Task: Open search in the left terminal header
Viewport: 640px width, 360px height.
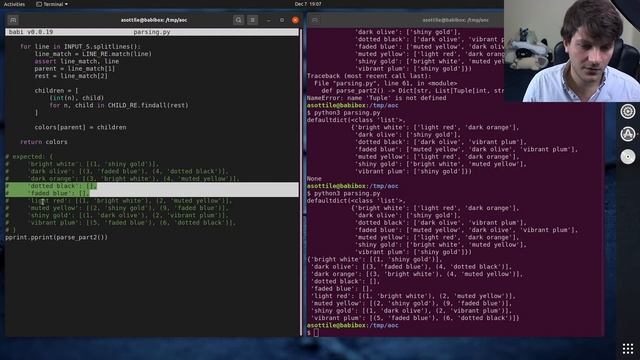Action: pyautogui.click(x=238, y=20)
